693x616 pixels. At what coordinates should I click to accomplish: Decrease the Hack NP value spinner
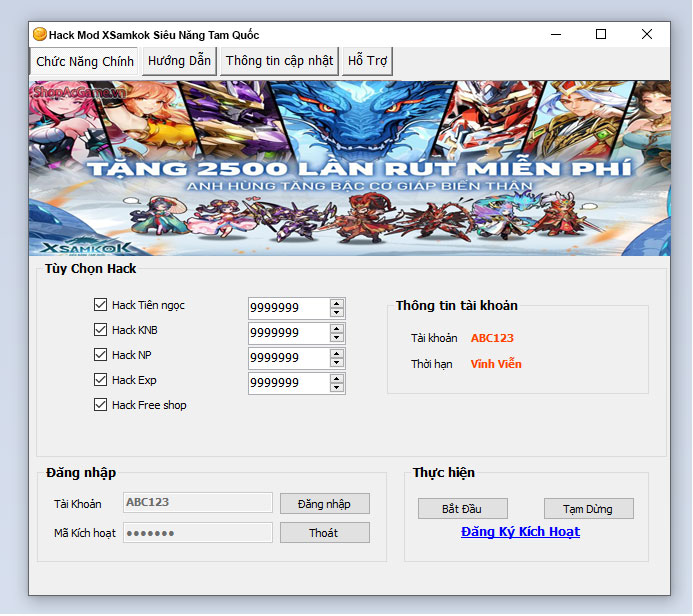[337, 363]
